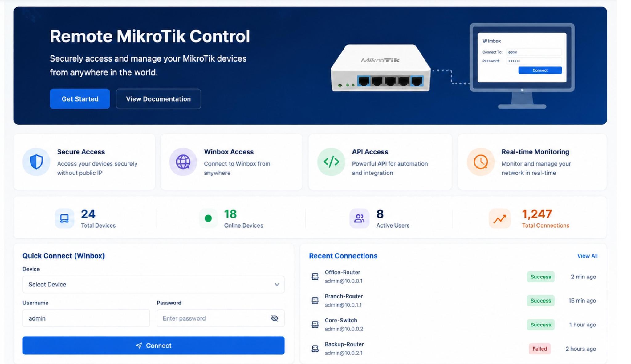Viewport: 631px width, 364px height.
Task: Click the API Access code brackets icon
Action: point(331,162)
